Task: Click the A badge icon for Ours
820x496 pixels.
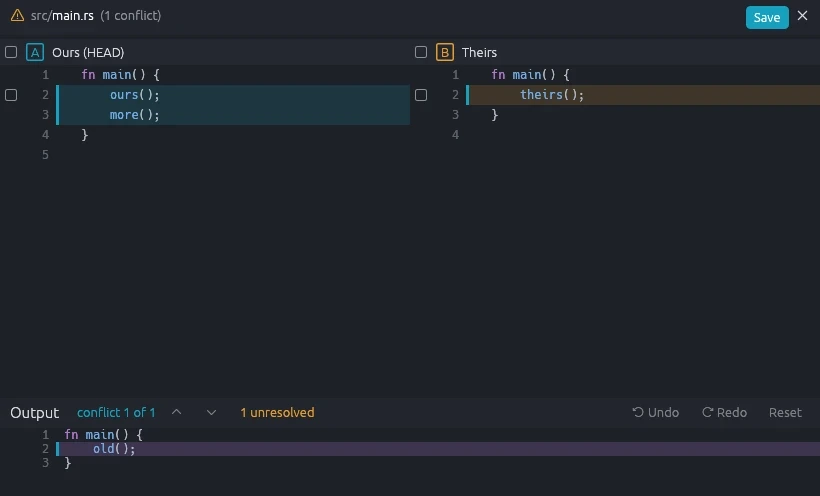Action: coord(35,52)
